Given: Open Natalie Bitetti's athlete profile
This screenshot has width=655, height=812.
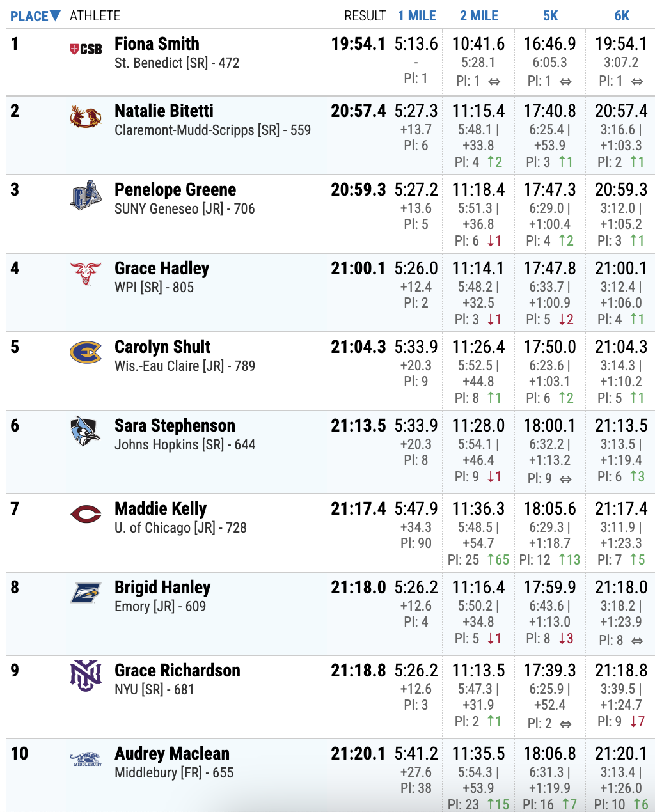Looking at the screenshot, I should tap(164, 111).
